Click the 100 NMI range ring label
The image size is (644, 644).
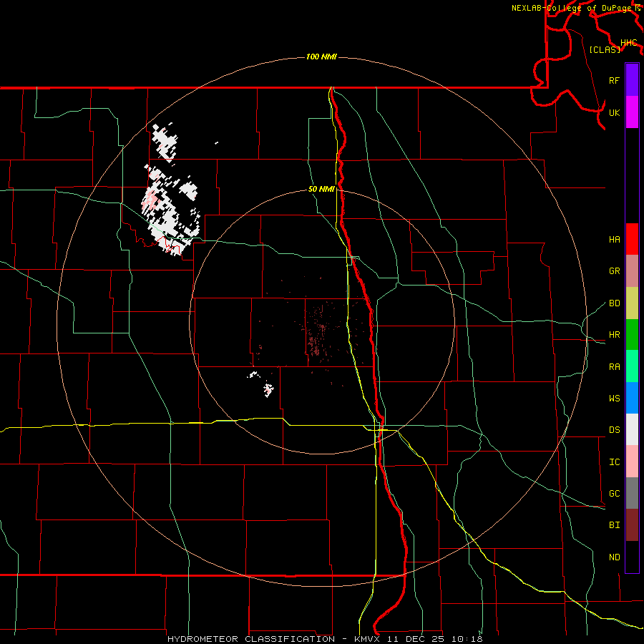pyautogui.click(x=321, y=57)
